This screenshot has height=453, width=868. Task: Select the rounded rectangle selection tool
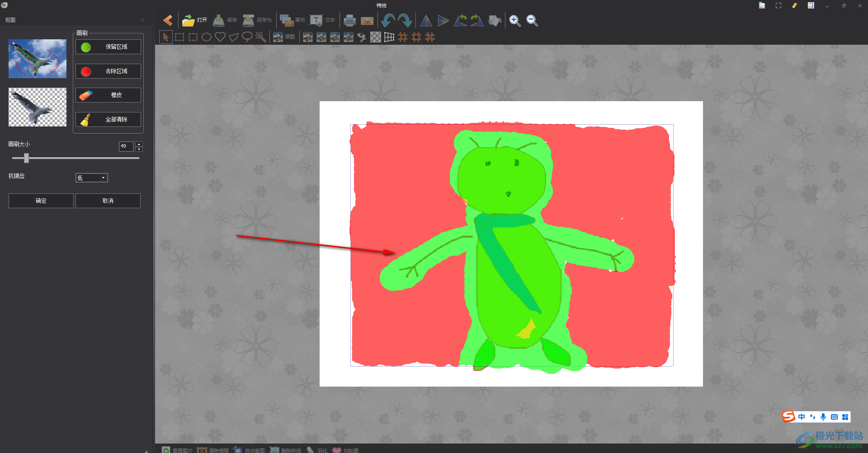[x=193, y=37]
